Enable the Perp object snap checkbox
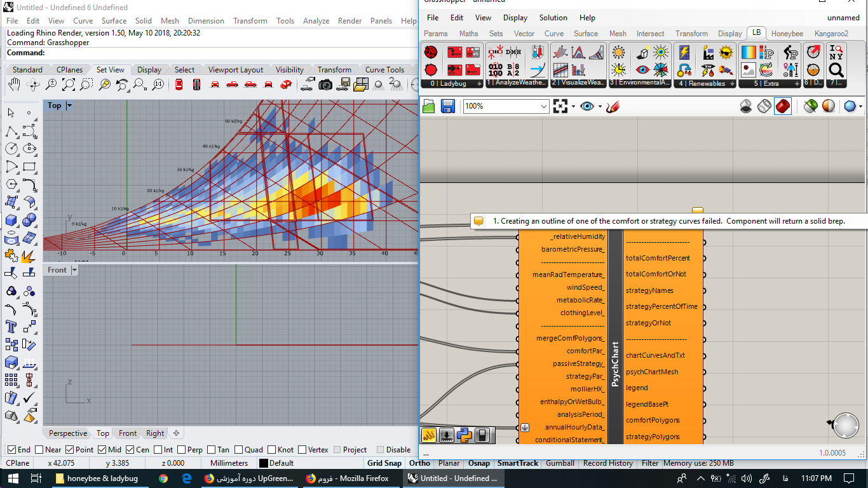This screenshot has width=868, height=488. coord(180,450)
